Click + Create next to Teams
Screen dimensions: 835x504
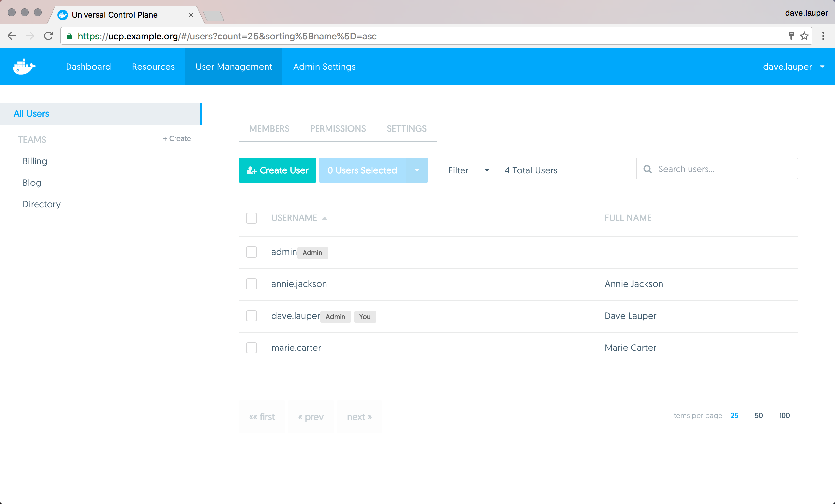pos(177,139)
